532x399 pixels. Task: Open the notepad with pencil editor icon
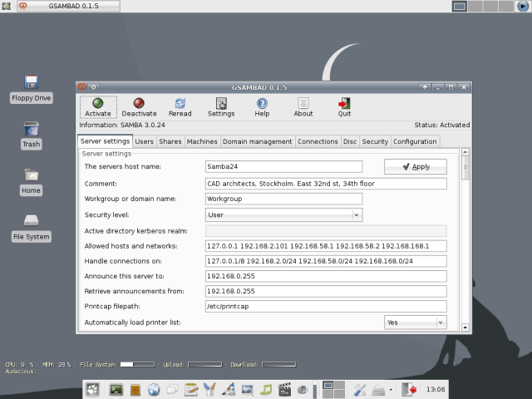pyautogui.click(x=191, y=390)
